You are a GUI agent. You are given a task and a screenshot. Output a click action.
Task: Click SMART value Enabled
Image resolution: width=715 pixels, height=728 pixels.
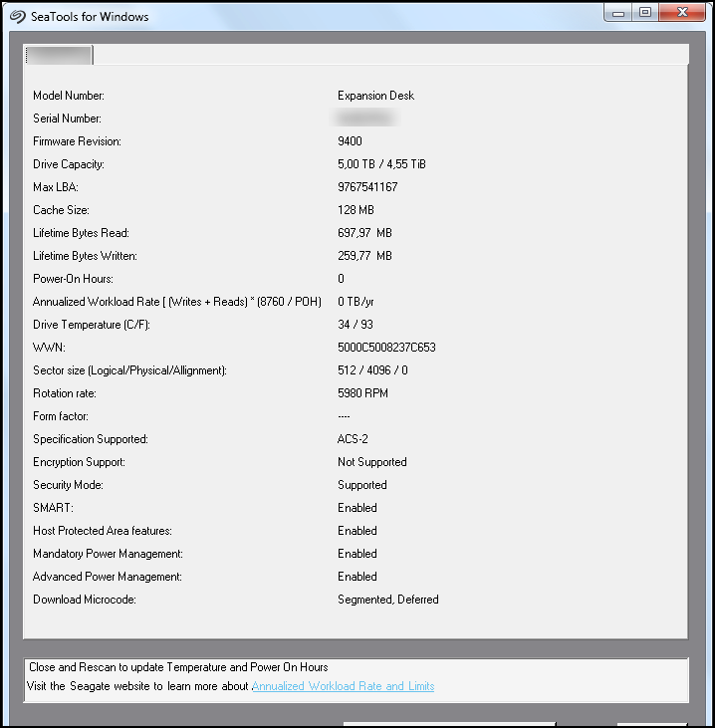[x=357, y=508]
